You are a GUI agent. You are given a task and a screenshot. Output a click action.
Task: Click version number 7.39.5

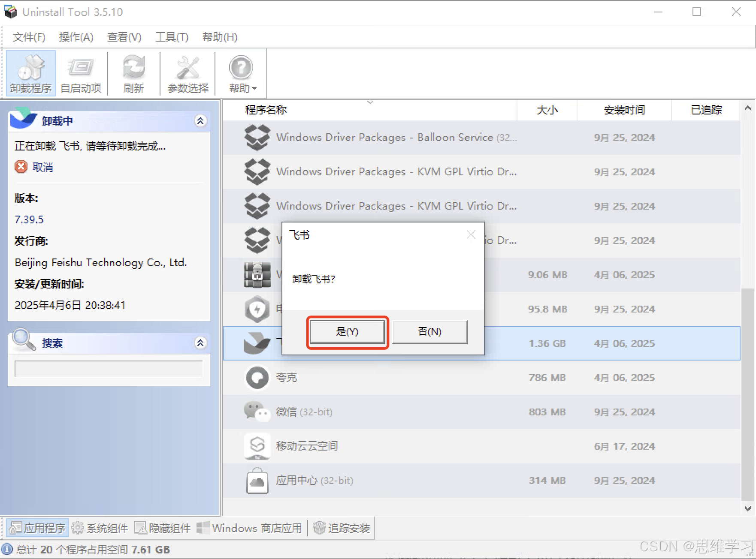tap(29, 219)
